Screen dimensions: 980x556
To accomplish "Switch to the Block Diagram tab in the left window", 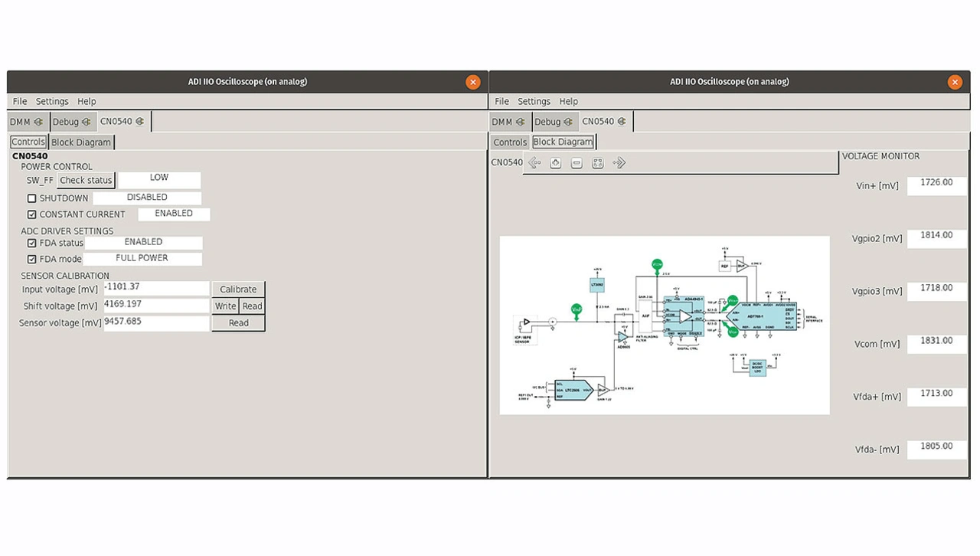I will (x=81, y=142).
